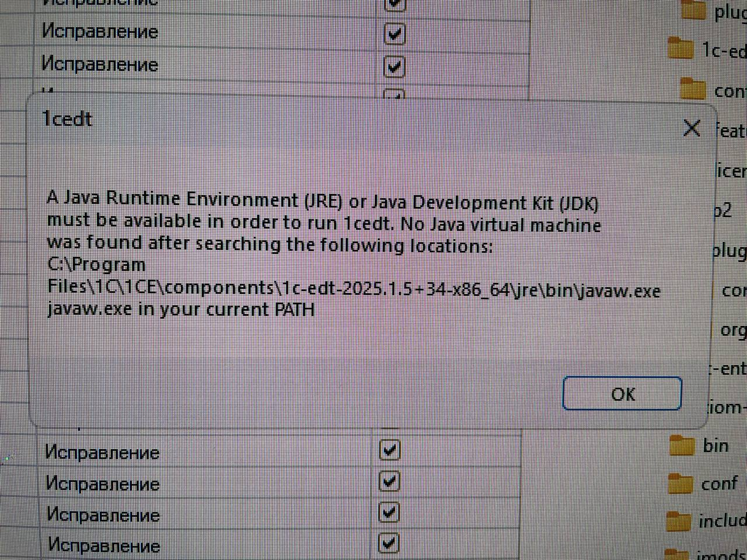This screenshot has width=747, height=560.
Task: Uncheck the second checkbox below the dialog
Action: click(390, 482)
